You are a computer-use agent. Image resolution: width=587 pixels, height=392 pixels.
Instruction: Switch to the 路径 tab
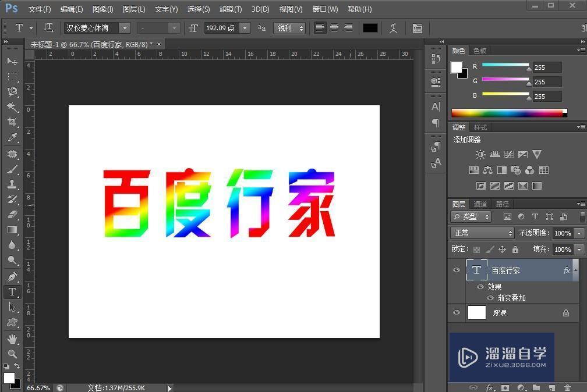coord(503,204)
